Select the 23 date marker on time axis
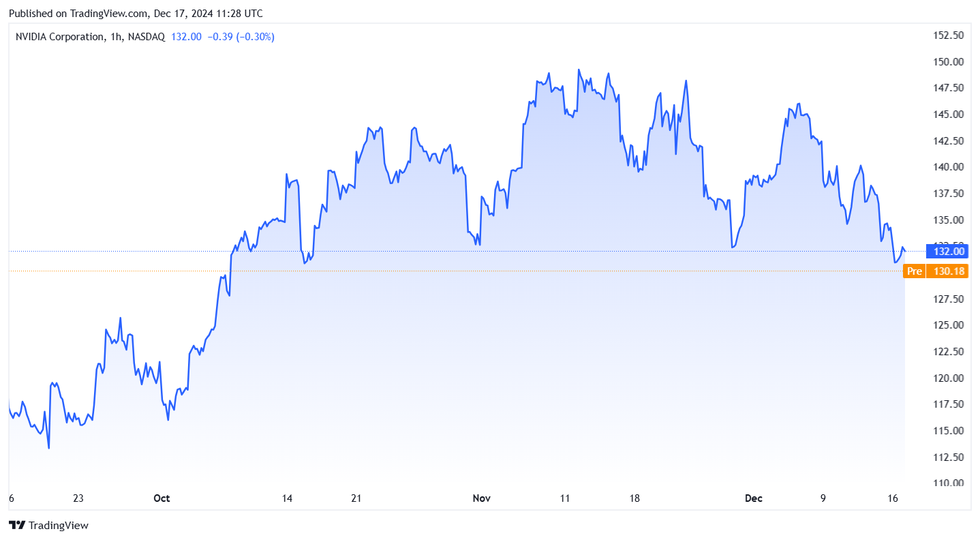 [78, 498]
